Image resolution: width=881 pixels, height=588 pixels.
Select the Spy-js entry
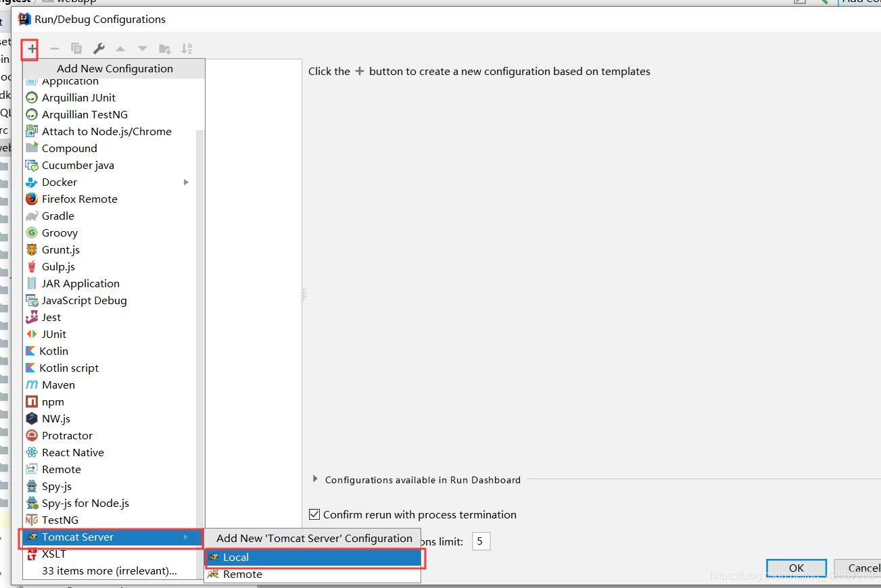pyautogui.click(x=110, y=486)
